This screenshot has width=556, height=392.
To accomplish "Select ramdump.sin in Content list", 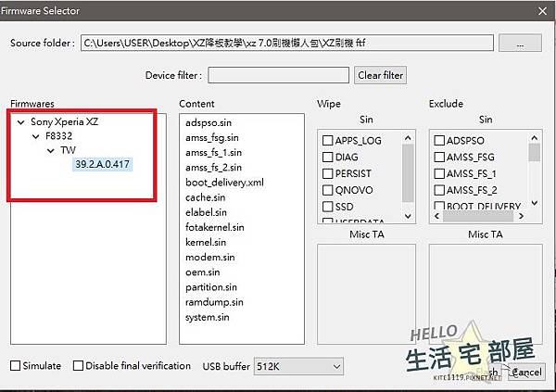I will tap(214, 302).
